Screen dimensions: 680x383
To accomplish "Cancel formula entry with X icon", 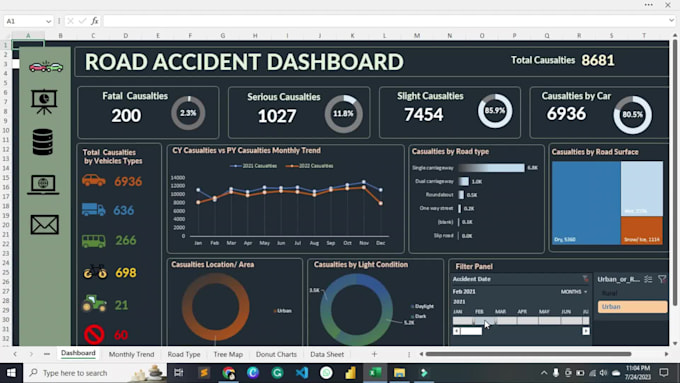I will point(70,21).
